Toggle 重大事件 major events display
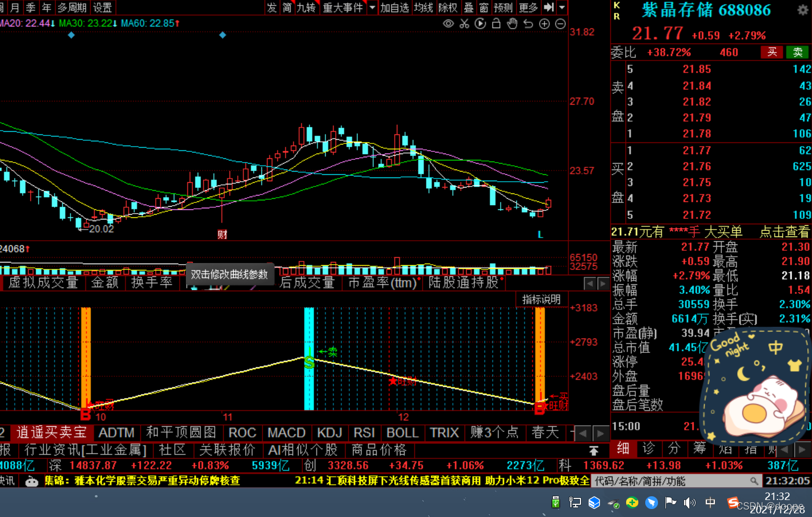 343,7
